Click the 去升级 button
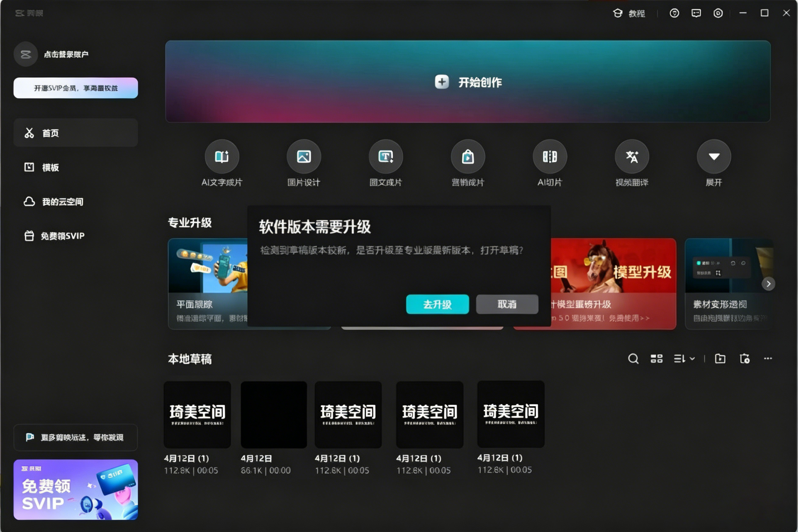The height and width of the screenshot is (532, 798). point(437,304)
